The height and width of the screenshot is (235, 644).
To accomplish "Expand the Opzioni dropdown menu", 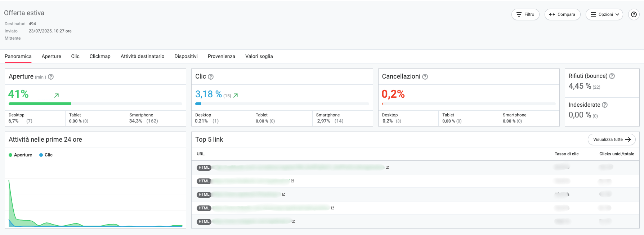I will (x=604, y=14).
